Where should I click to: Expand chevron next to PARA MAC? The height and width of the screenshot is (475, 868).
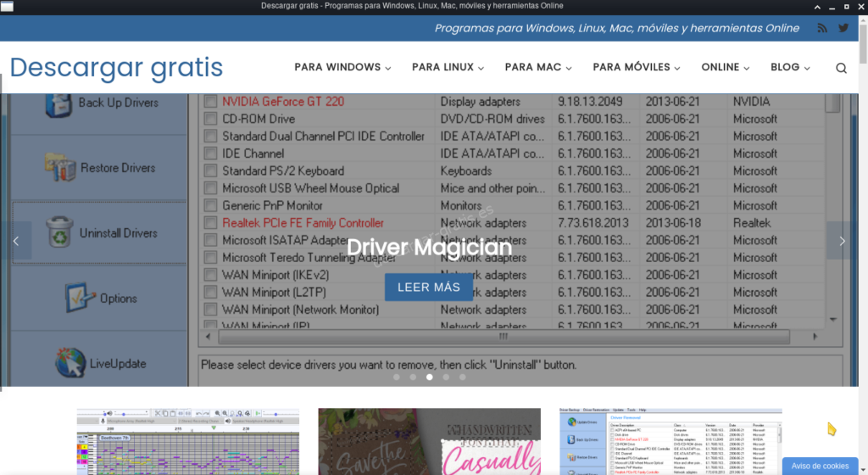569,68
